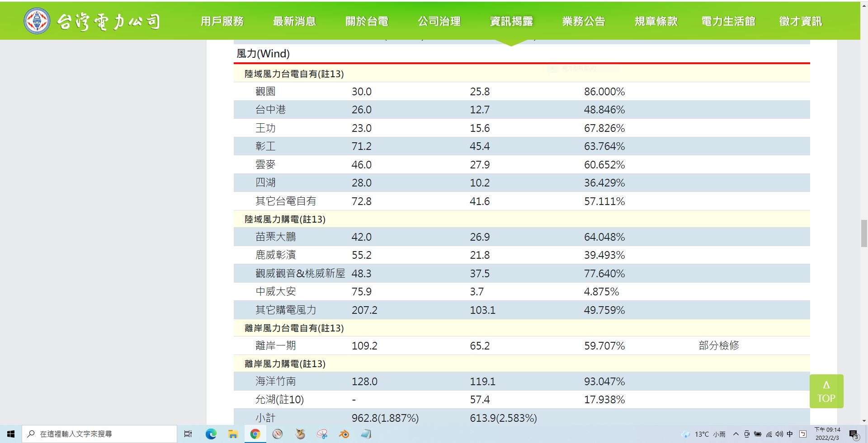Image resolution: width=868 pixels, height=443 pixels.
Task: Switch to Google Chrome in the taskbar
Action: pyautogui.click(x=255, y=434)
